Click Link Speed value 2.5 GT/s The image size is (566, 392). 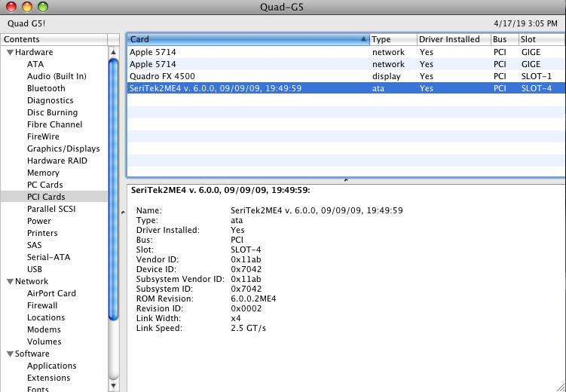click(249, 328)
